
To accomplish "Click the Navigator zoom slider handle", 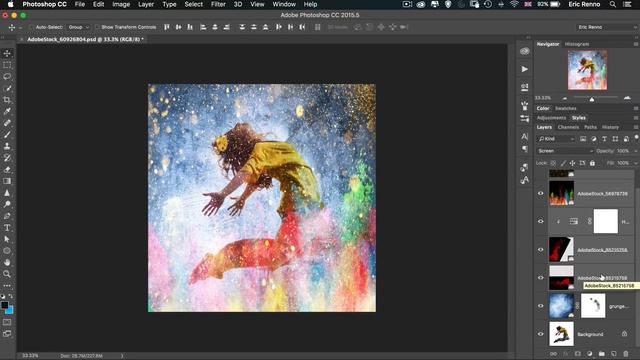I will (x=592, y=99).
